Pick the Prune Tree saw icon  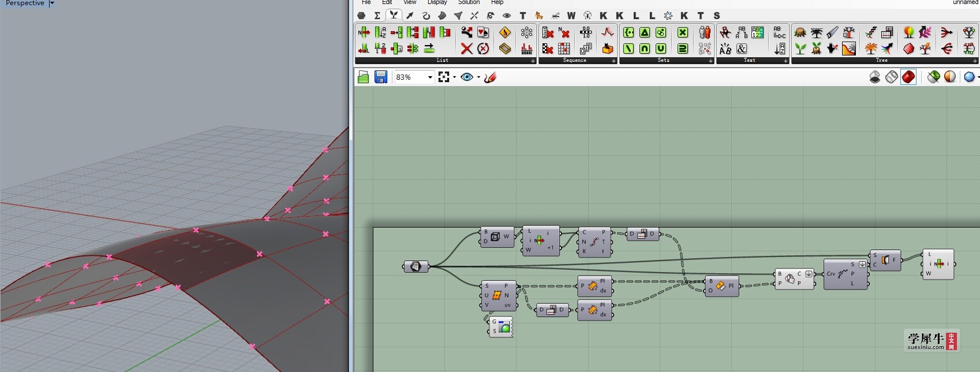832,32
